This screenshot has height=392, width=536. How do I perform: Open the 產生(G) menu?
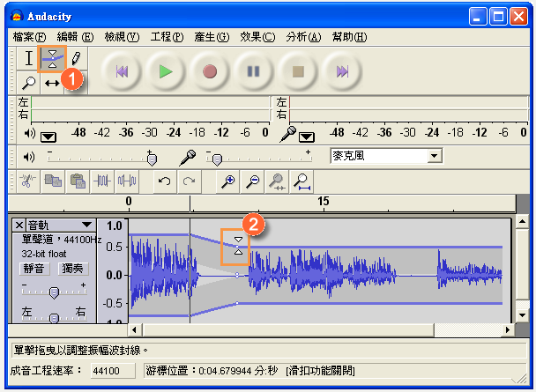[212, 37]
